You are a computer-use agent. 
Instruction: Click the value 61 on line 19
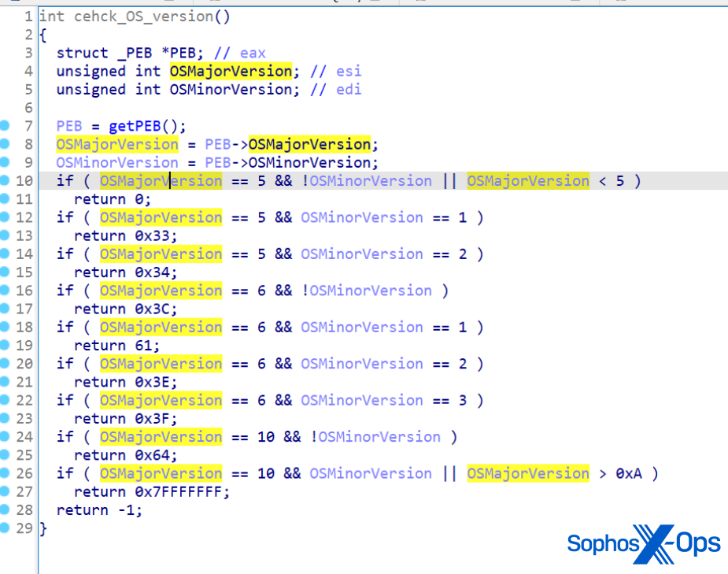point(143,346)
